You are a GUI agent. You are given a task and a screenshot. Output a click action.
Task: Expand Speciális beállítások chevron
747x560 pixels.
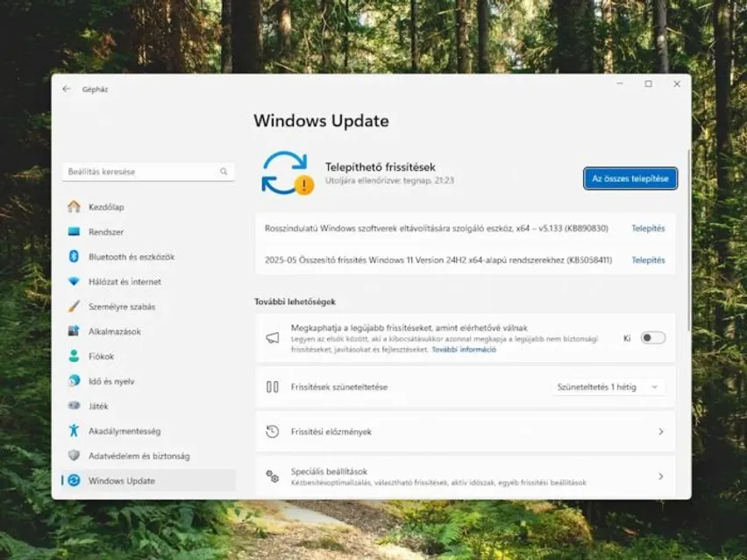pos(661,476)
